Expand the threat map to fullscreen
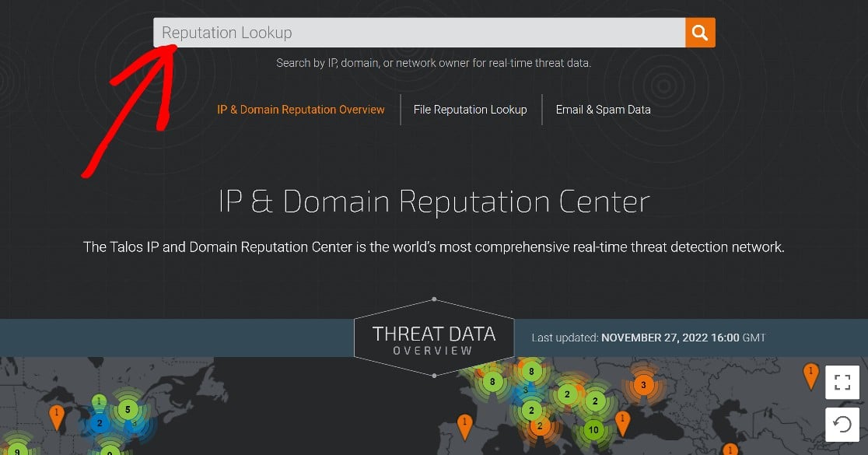The height and width of the screenshot is (455, 868). tap(842, 382)
